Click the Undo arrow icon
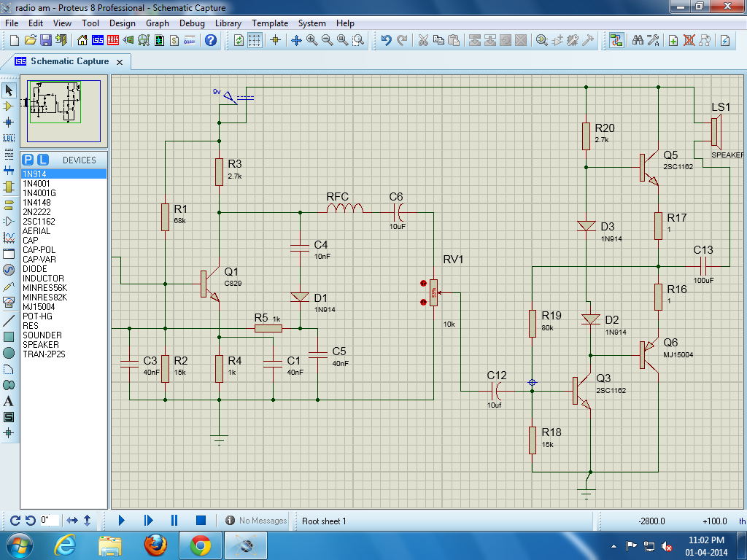The width and height of the screenshot is (747, 560). pyautogui.click(x=386, y=40)
